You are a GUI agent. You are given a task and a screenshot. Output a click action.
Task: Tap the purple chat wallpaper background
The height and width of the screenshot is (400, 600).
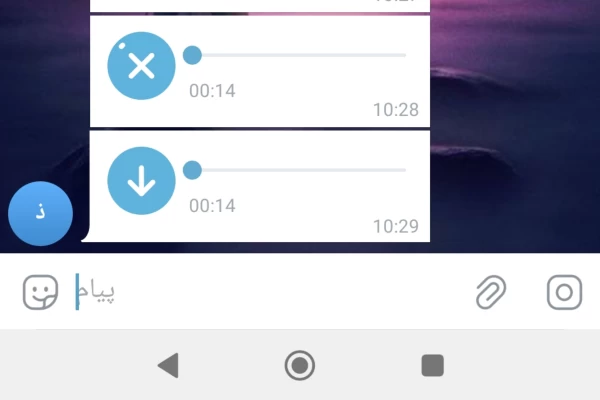[515, 126]
